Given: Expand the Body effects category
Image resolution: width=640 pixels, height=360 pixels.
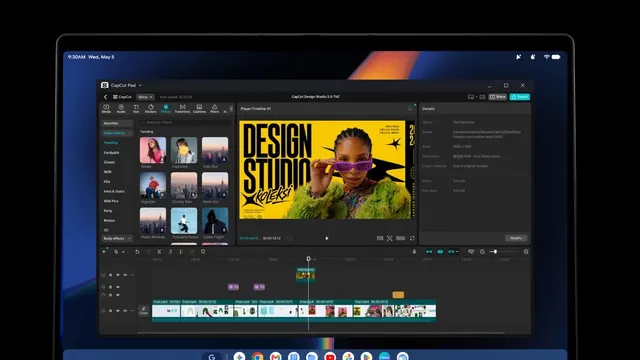Looking at the screenshot, I should 117,238.
